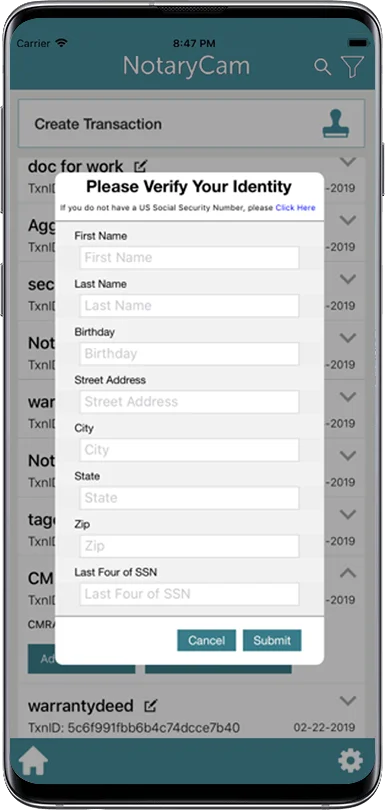Cancel the identity verification dialog
The width and height of the screenshot is (385, 810).
click(206, 640)
